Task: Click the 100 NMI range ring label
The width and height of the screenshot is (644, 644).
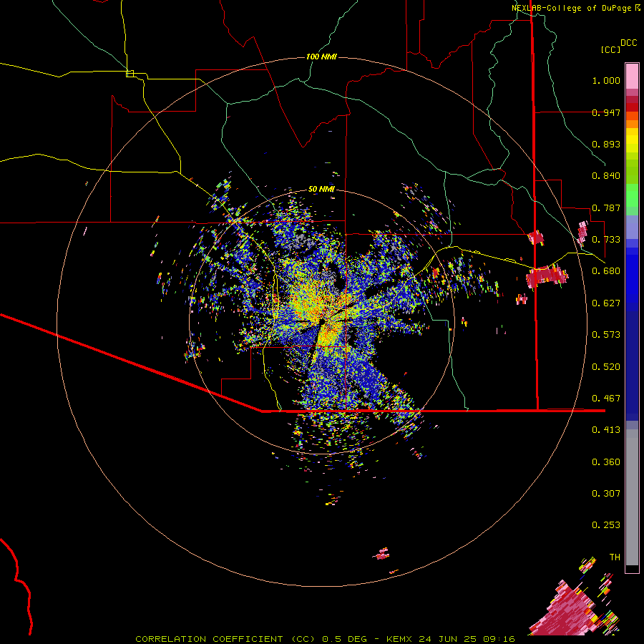Action: 321,57
